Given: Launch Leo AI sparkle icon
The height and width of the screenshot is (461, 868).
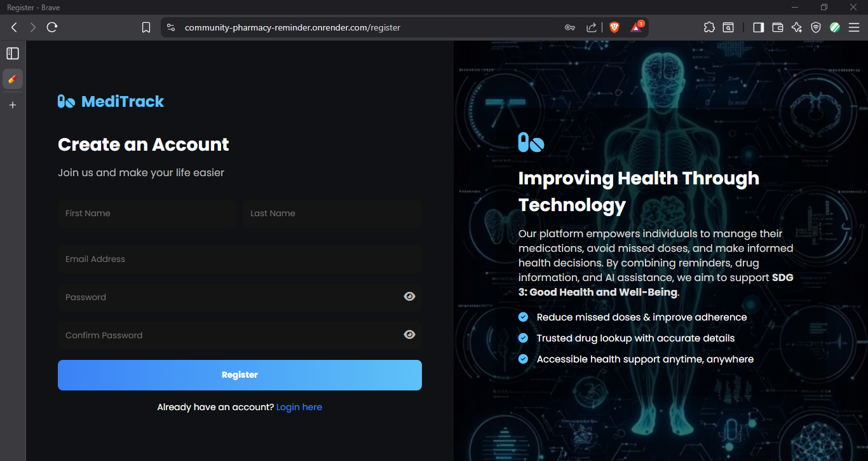Looking at the screenshot, I should tap(797, 27).
